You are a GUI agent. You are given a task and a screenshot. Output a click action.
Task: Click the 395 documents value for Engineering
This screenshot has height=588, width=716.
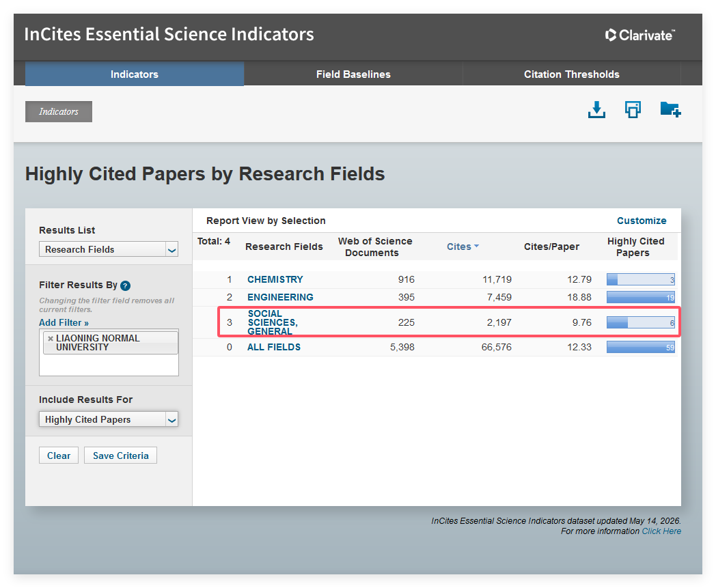pos(406,297)
